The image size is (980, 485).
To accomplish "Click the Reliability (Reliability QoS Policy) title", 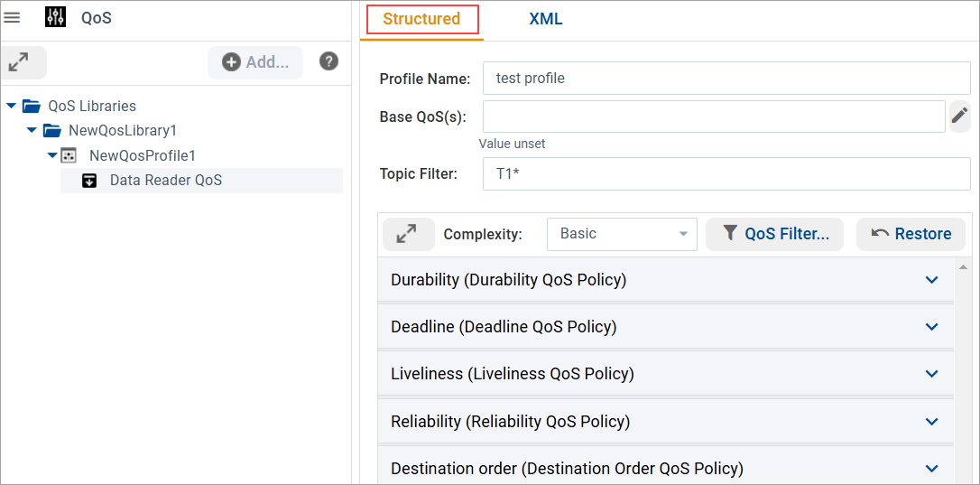I will pyautogui.click(x=511, y=421).
